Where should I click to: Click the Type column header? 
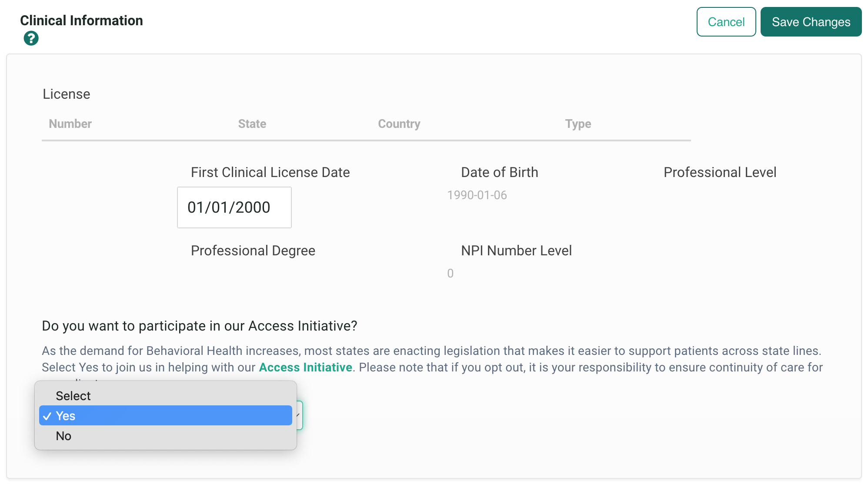tap(578, 124)
